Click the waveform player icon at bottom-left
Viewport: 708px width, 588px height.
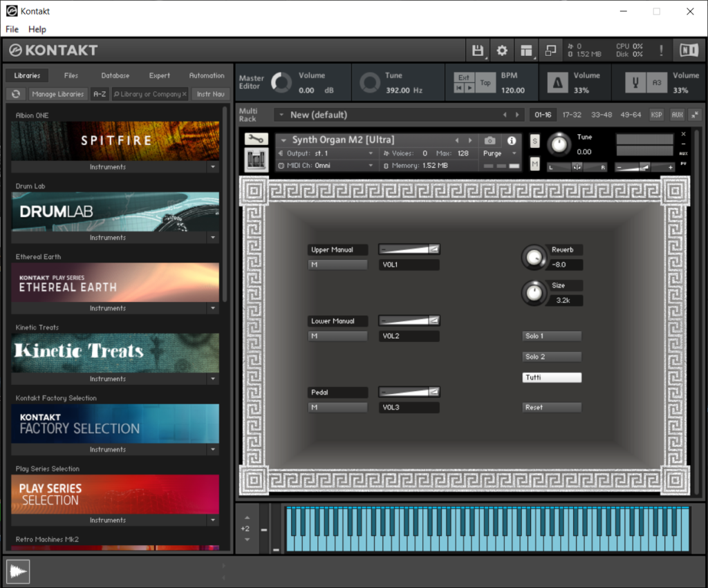[x=18, y=571]
